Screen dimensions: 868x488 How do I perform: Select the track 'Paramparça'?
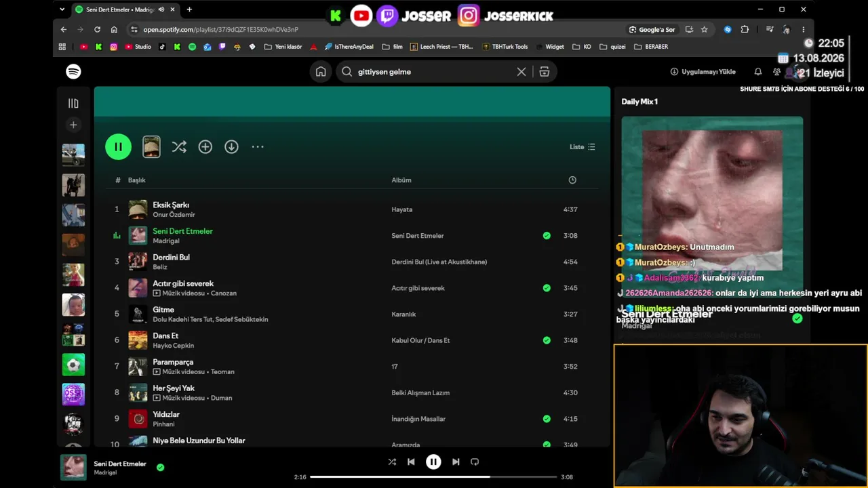point(173,362)
